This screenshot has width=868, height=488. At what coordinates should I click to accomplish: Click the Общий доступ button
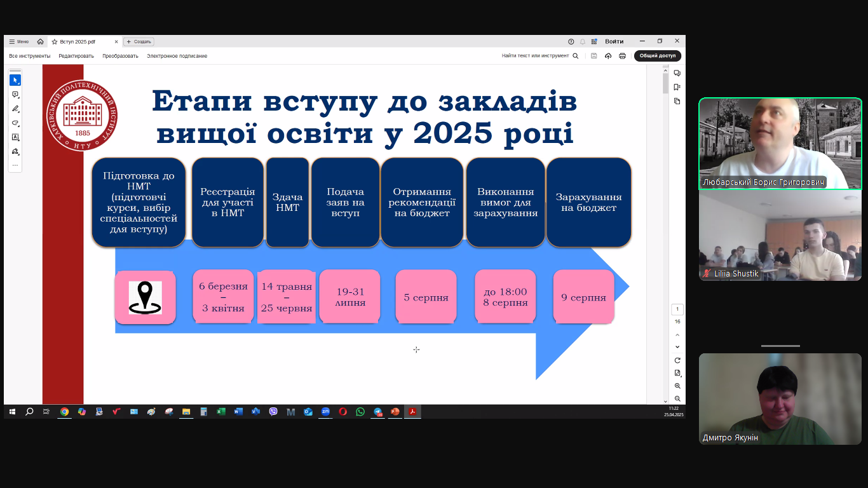pos(658,56)
